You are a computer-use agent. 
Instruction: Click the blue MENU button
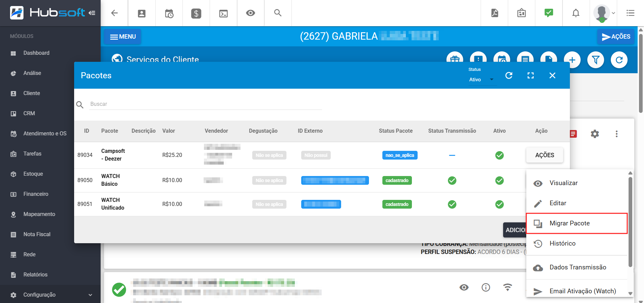click(x=123, y=37)
